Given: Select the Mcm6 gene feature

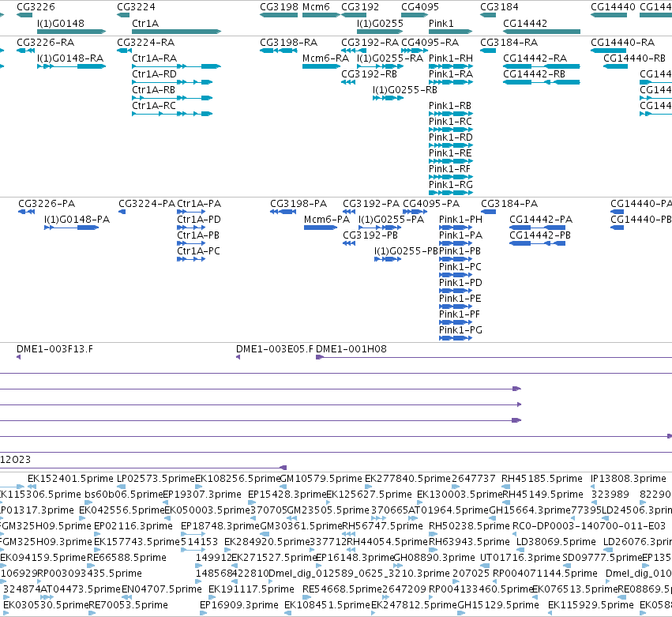Looking at the screenshot, I should [x=321, y=15].
